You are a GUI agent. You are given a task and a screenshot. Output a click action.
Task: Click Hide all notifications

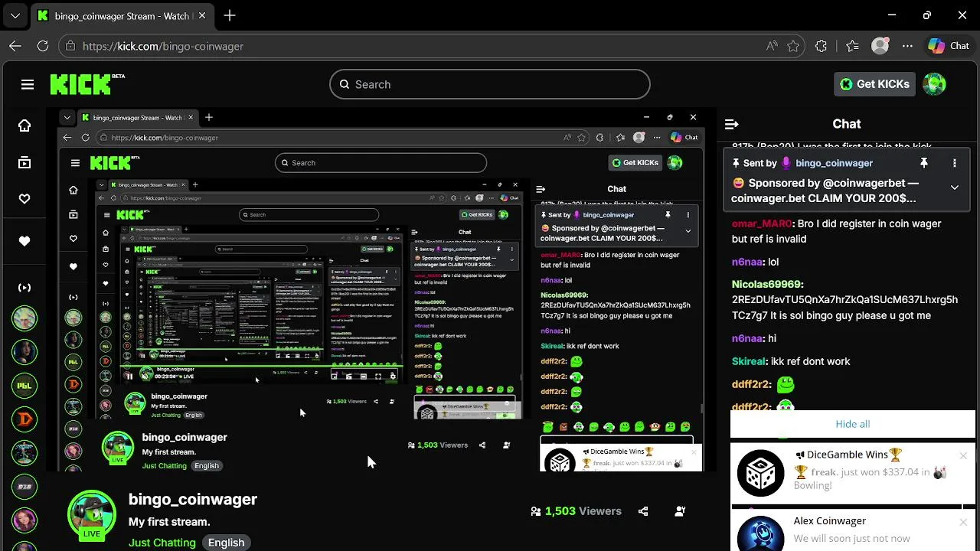pyautogui.click(x=853, y=424)
